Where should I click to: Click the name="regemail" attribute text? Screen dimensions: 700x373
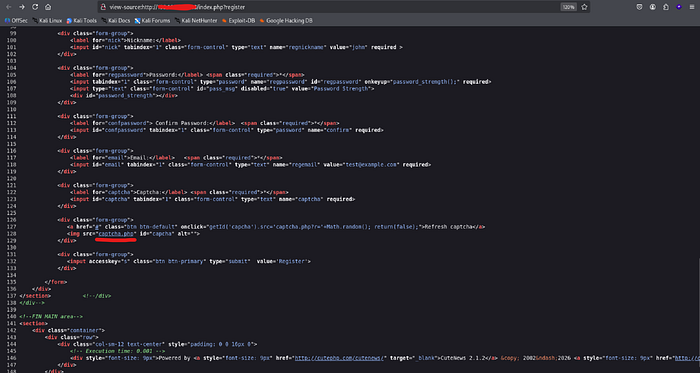coord(295,165)
